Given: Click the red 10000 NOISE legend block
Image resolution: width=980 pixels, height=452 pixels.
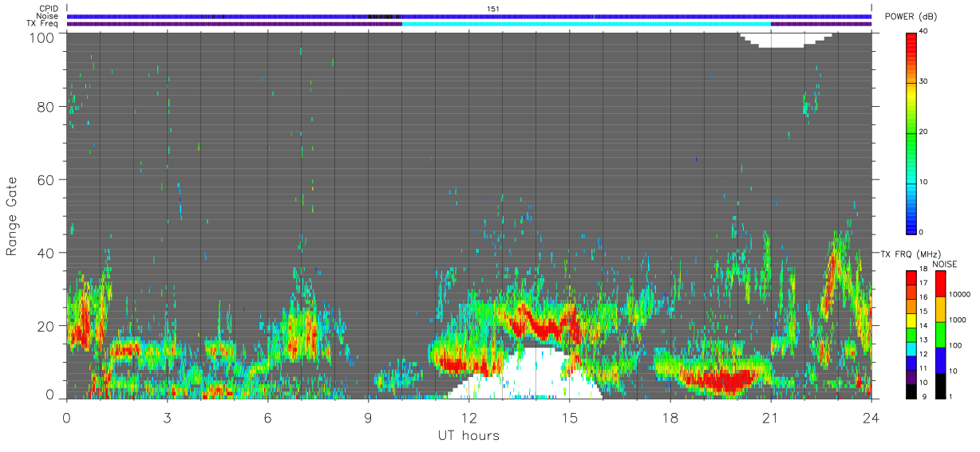Looking at the screenshot, I should click(942, 284).
